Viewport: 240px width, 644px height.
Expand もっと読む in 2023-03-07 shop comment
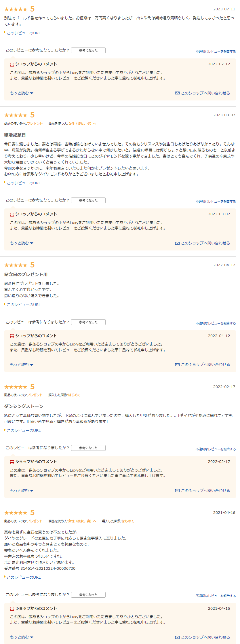pyautogui.click(x=22, y=243)
